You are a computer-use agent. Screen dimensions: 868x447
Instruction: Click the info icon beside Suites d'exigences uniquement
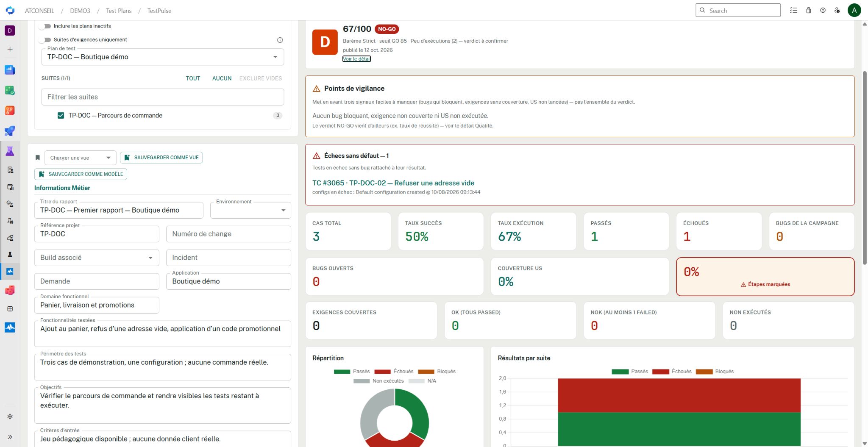pos(280,40)
